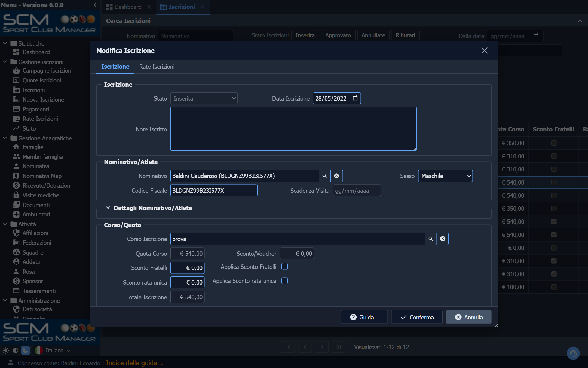Collapse the left menu with the arrow
This screenshot has height=368, width=588.
click(x=95, y=5)
